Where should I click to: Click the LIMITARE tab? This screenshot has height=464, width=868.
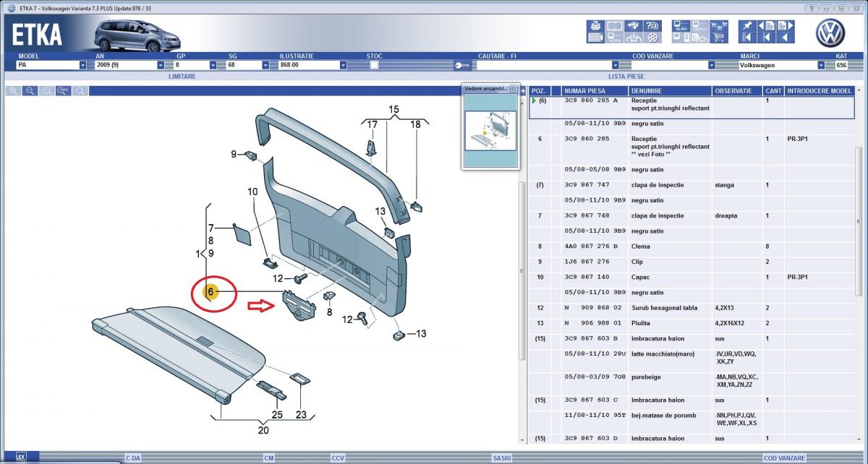[182, 76]
